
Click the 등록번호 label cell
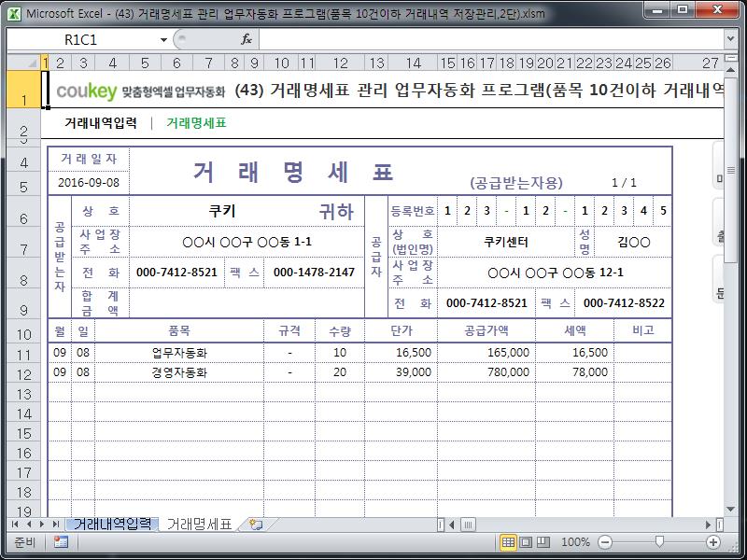(x=413, y=211)
